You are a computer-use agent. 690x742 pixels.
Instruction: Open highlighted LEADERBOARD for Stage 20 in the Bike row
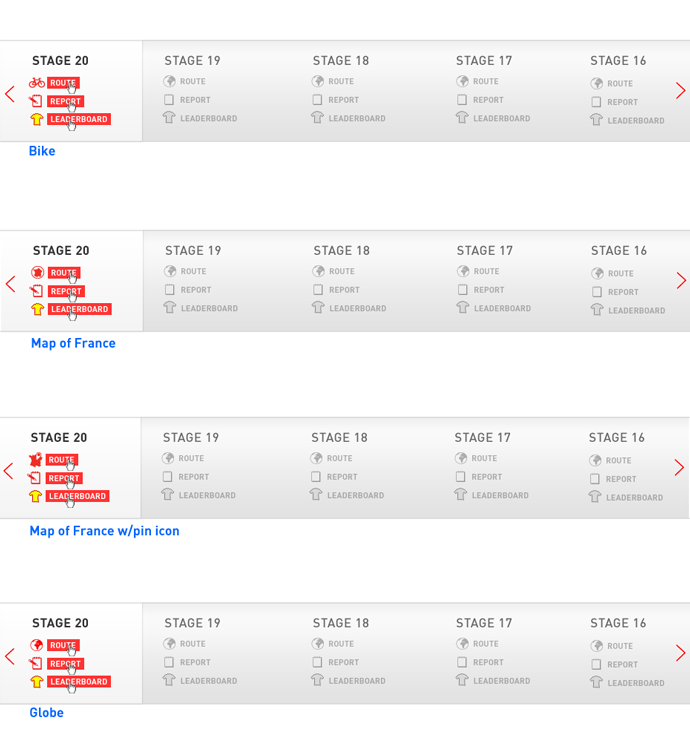79,119
